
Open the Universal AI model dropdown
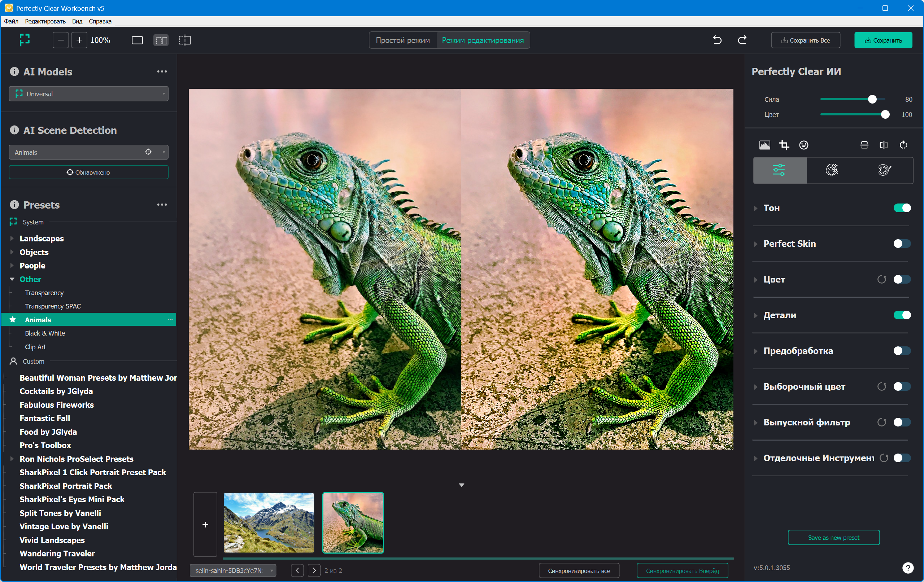click(89, 94)
